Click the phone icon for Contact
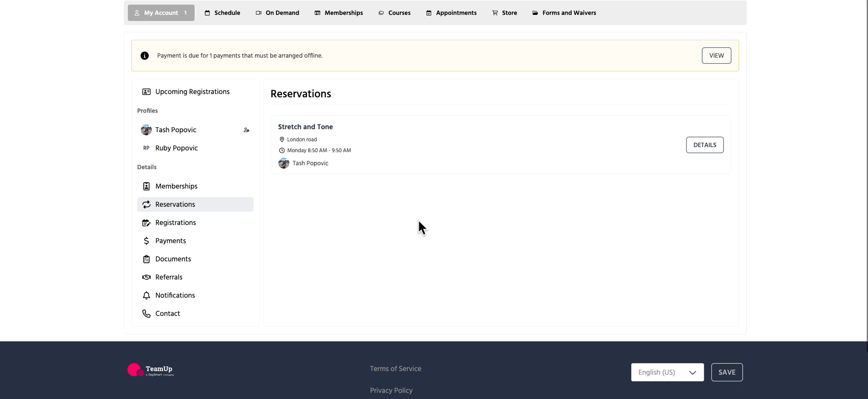The width and height of the screenshot is (868, 399). point(146,314)
